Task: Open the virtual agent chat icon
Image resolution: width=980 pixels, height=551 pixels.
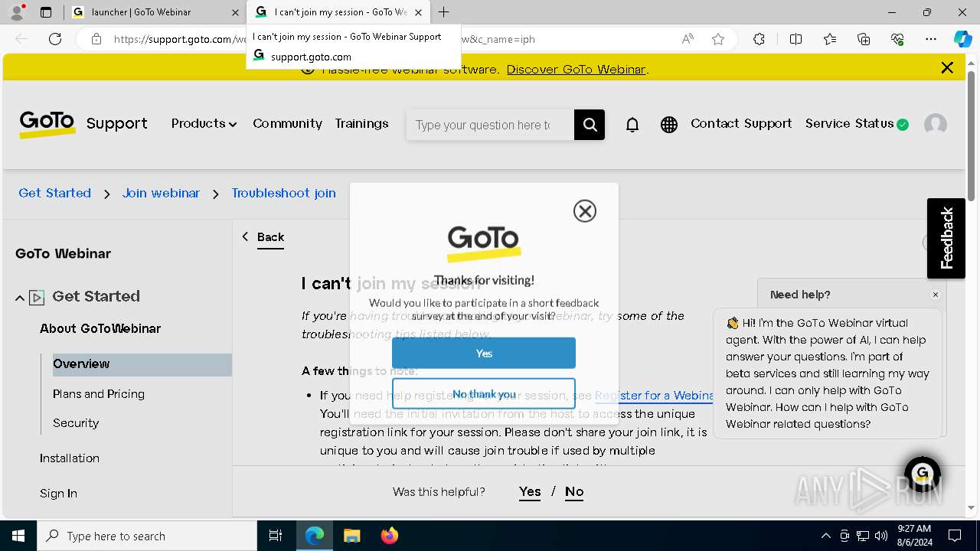Action: 922,474
